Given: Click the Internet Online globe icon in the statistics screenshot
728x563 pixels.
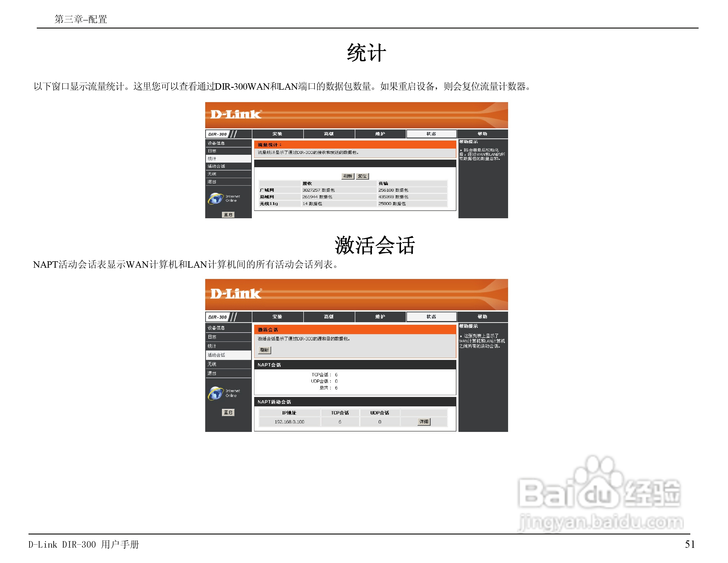Looking at the screenshot, I should [x=216, y=198].
